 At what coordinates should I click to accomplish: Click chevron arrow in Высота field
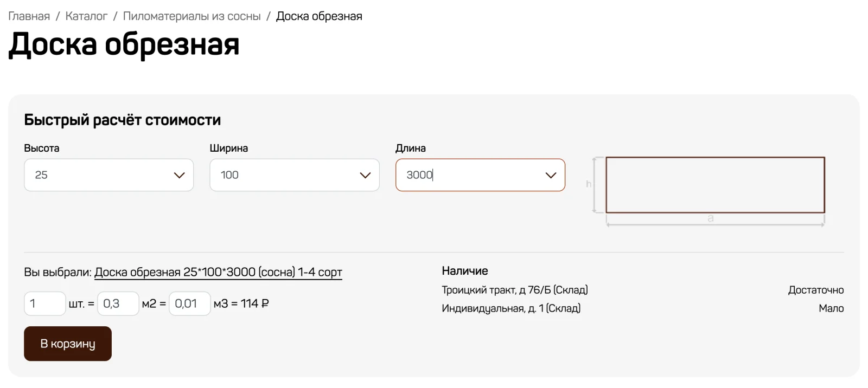click(179, 175)
